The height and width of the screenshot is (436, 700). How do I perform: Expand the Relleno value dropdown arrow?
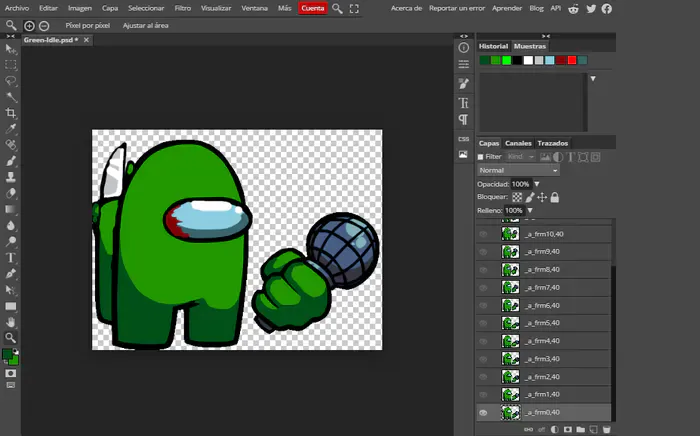coord(530,211)
